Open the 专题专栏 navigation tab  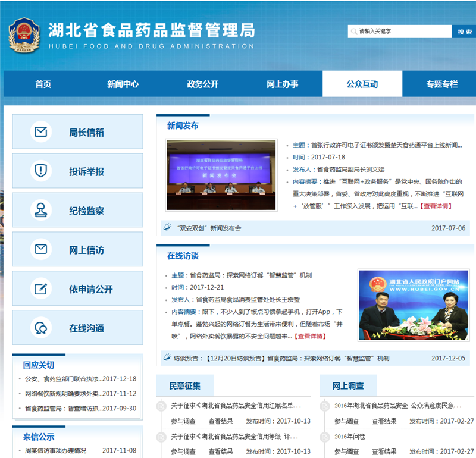(441, 84)
